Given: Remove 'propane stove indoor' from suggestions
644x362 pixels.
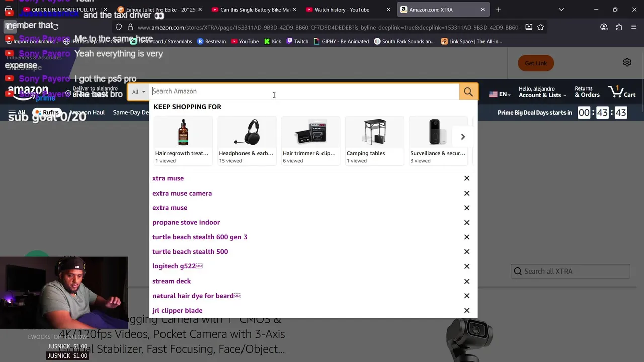Looking at the screenshot, I should pos(467,222).
